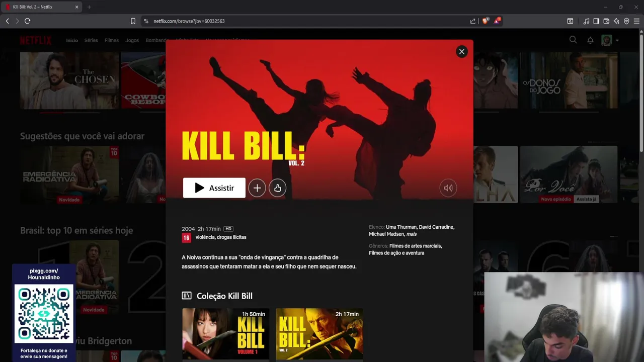Image resolution: width=644 pixels, height=362 pixels.
Task: Click browser forward arrow
Action: [17, 21]
